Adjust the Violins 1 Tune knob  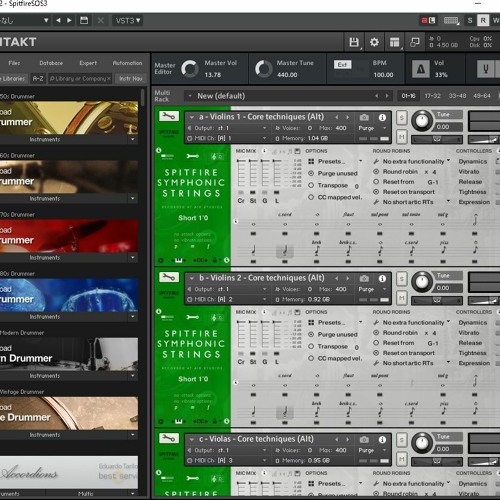point(422,121)
